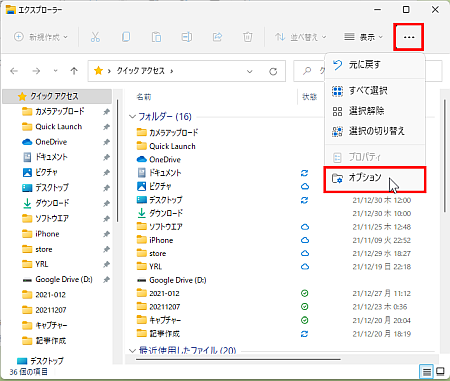Click the star icon in address bar
Viewport: 450px width, 381px height.
tap(98, 71)
